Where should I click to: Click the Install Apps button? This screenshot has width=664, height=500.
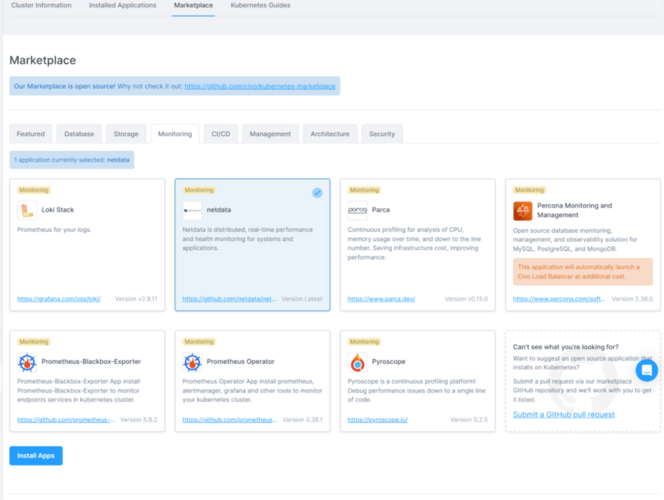36,456
